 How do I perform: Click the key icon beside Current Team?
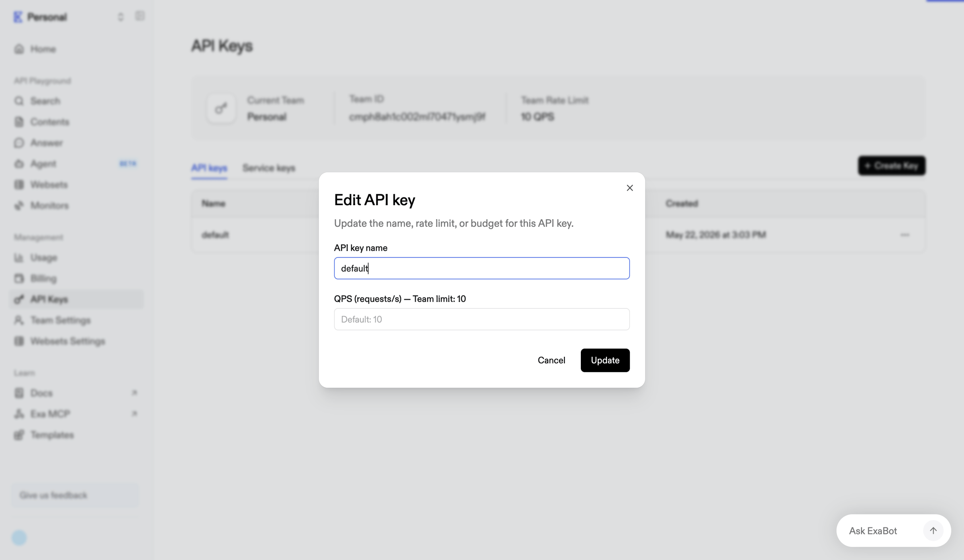[221, 108]
